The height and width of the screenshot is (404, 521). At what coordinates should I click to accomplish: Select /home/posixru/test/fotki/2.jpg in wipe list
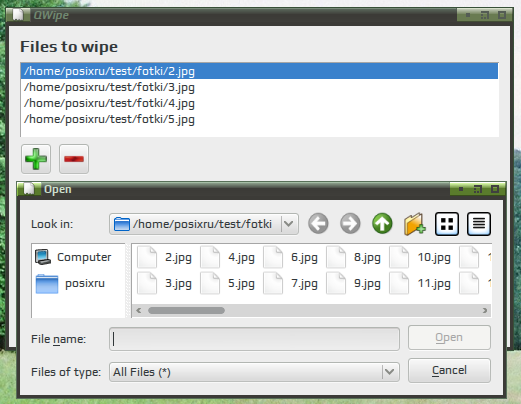(x=259, y=71)
